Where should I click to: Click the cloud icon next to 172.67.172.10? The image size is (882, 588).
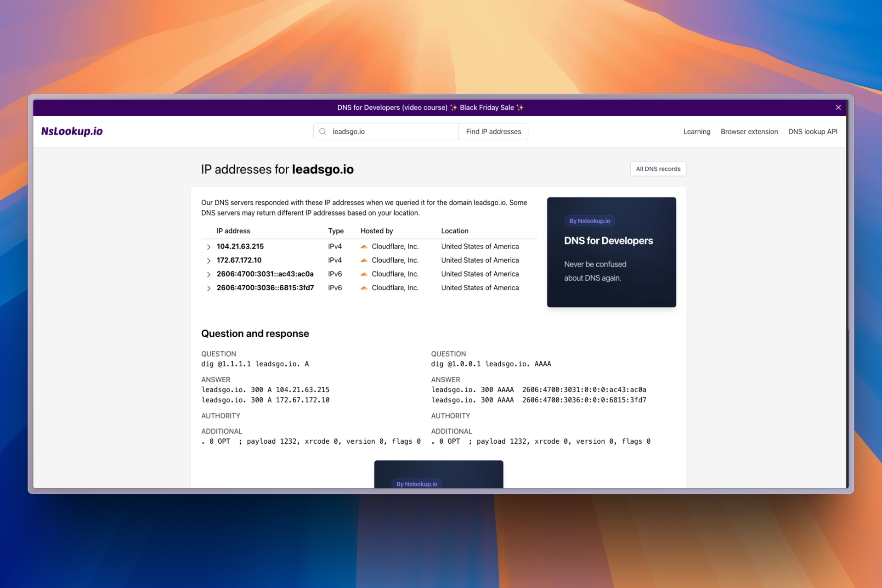coord(364,260)
